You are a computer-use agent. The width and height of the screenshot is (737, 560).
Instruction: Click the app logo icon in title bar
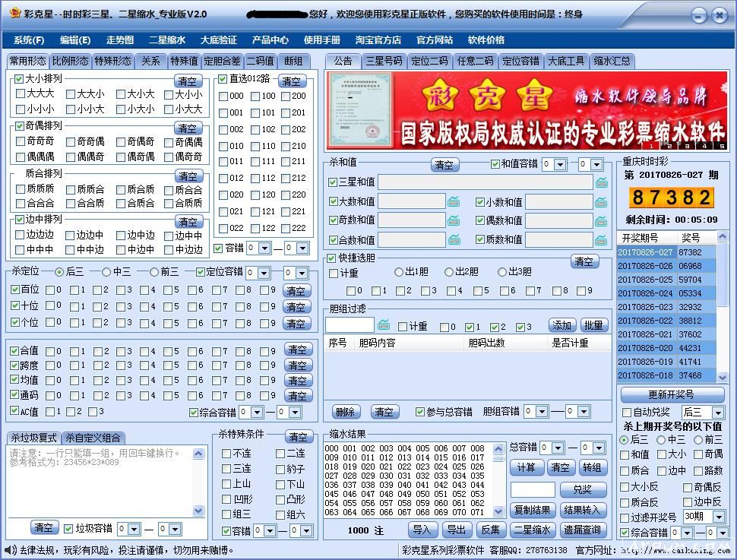(14, 14)
